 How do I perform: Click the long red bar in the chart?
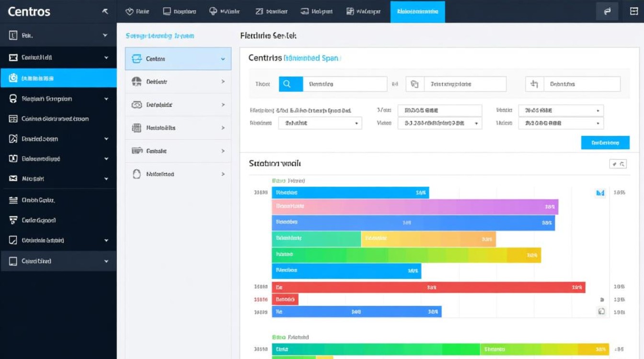[428, 288]
